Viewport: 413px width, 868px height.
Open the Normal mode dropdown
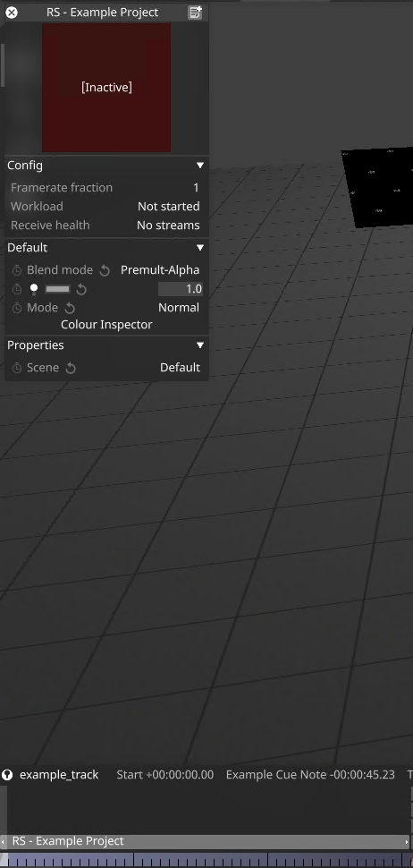[179, 308]
